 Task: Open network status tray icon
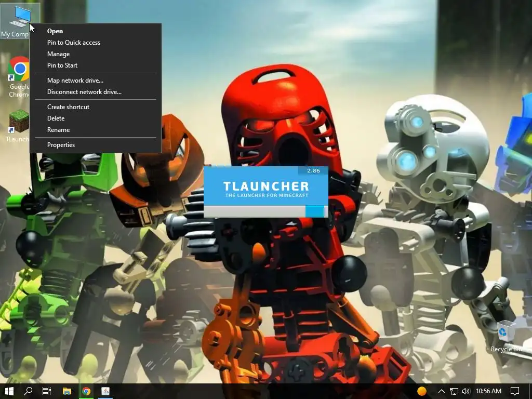[x=454, y=391]
